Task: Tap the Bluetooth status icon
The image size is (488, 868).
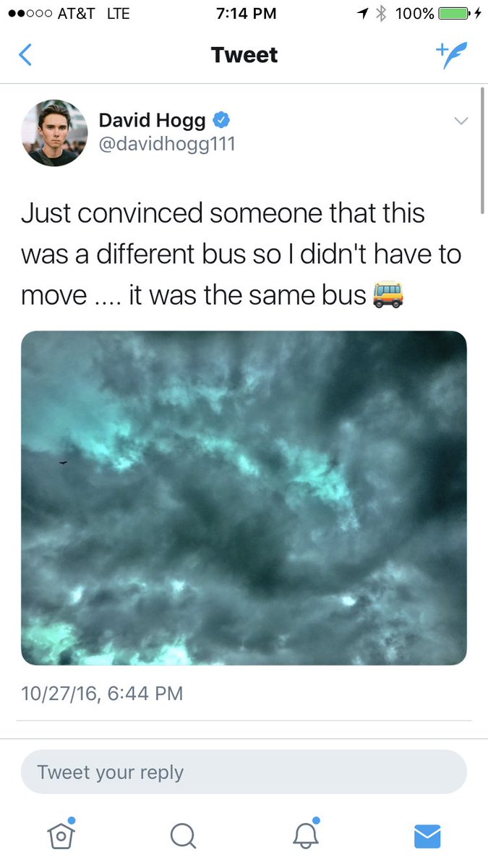Action: point(382,14)
